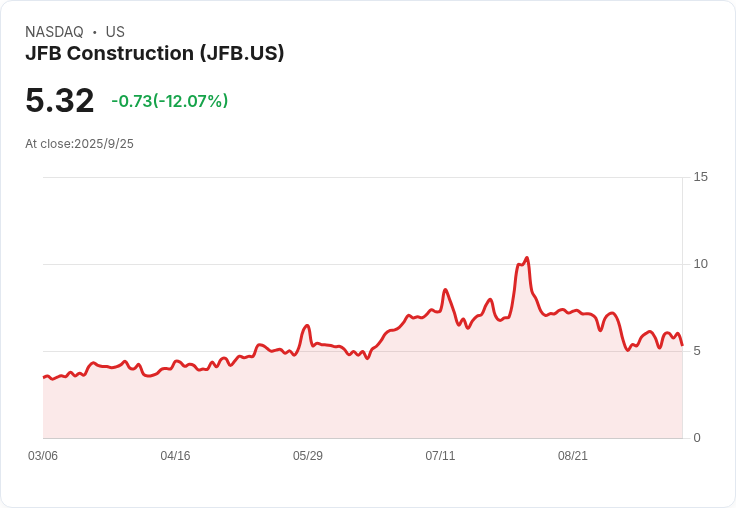
Task: Click the -0.73(-12.07%) price change
Action: coord(170,101)
